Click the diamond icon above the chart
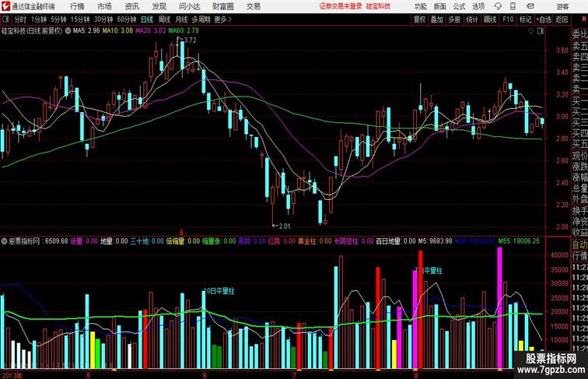588x379 pixels. point(531,32)
